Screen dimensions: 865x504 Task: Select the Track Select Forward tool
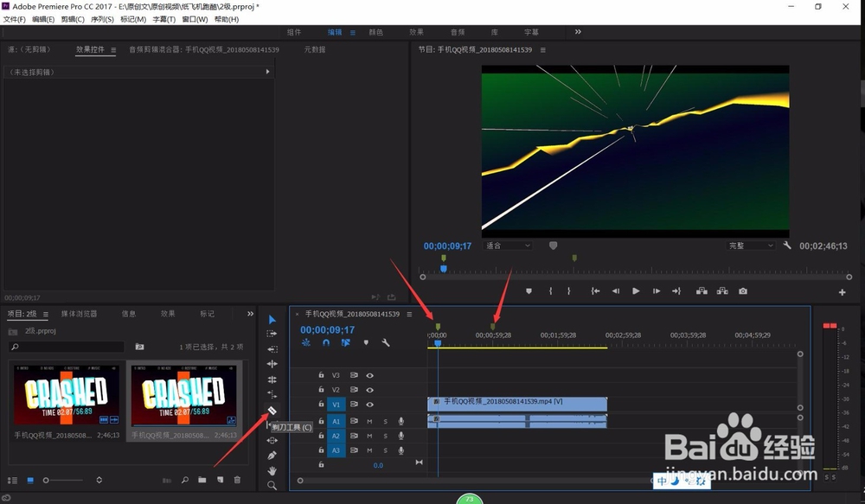(x=272, y=335)
